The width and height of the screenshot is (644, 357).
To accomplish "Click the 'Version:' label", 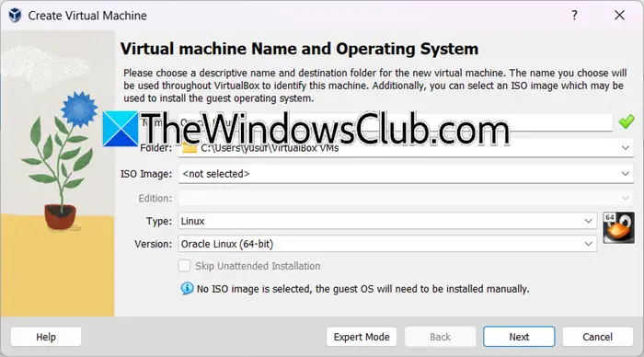I will click(x=154, y=244).
